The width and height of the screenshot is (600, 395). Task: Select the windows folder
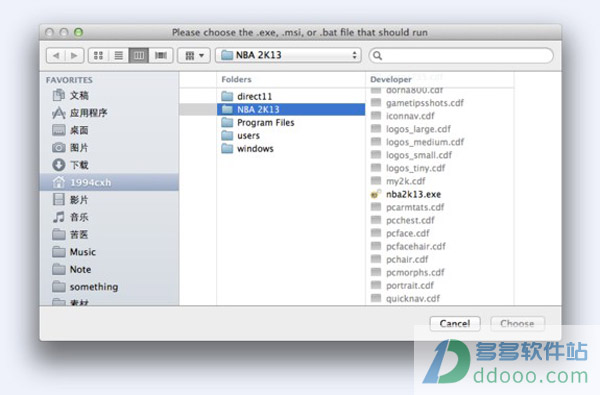coord(291,149)
